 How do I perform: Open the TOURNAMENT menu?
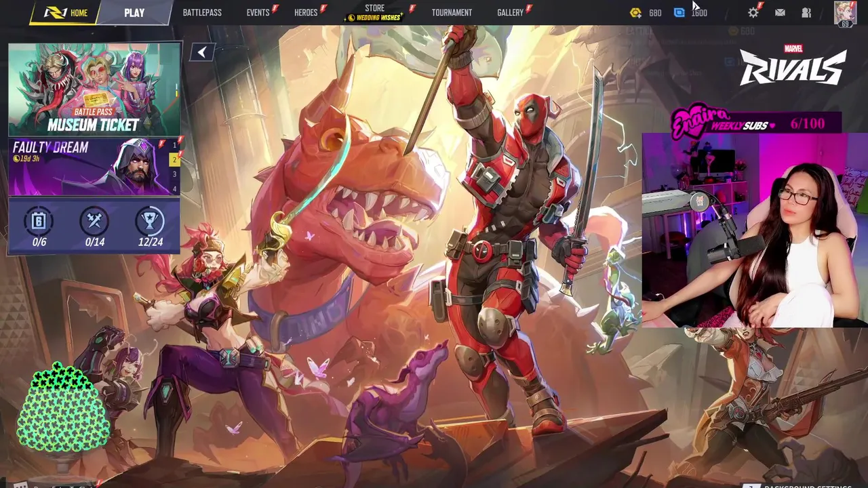[x=452, y=13]
